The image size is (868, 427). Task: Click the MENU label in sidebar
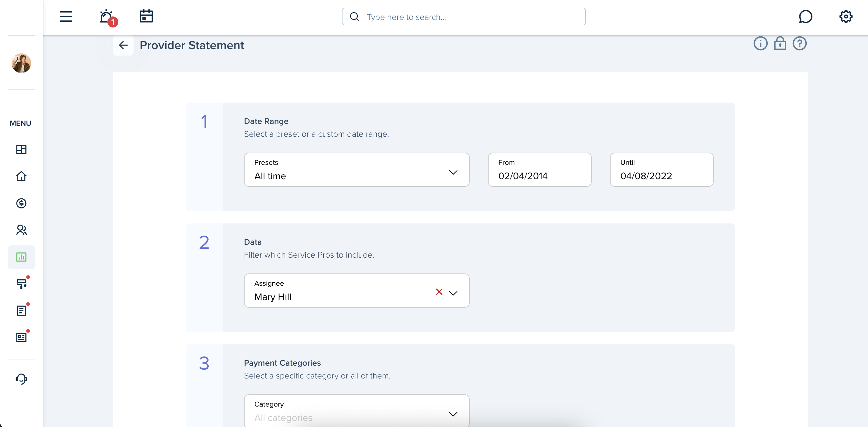[x=20, y=123]
